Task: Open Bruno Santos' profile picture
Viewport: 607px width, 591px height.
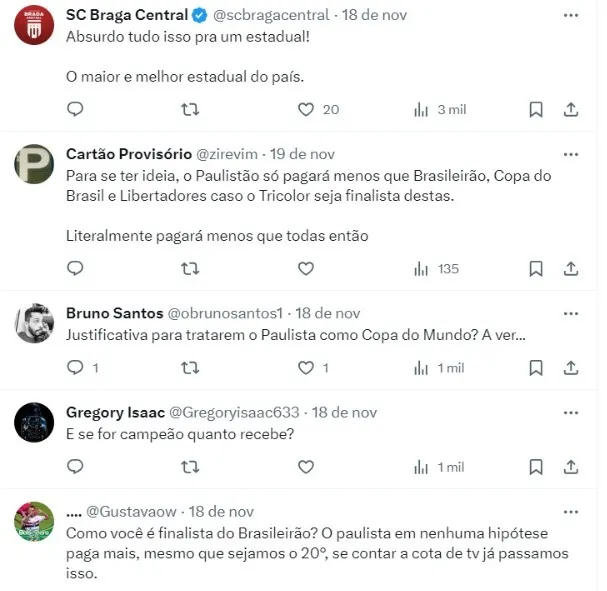Action: (x=34, y=324)
